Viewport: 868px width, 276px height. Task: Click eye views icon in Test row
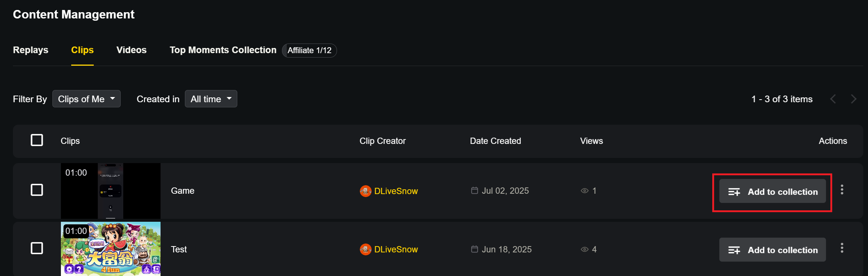(x=585, y=249)
